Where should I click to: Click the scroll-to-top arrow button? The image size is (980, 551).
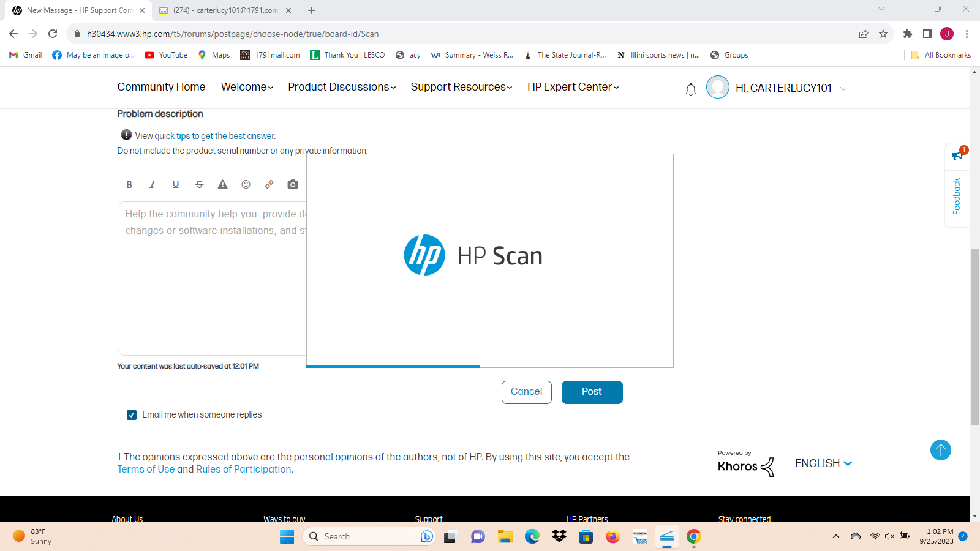[941, 450]
